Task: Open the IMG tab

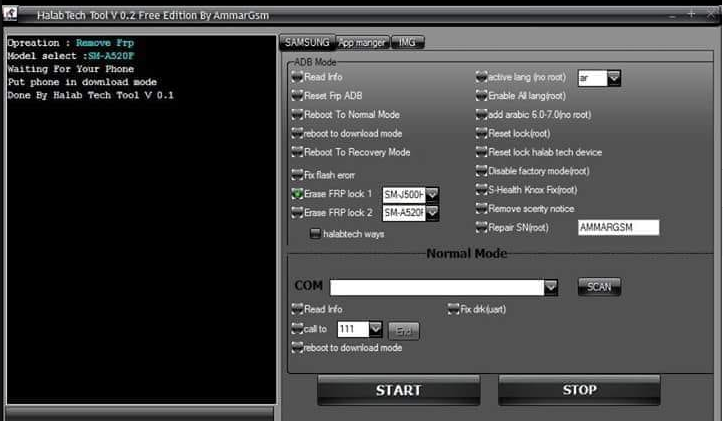Action: (407, 42)
